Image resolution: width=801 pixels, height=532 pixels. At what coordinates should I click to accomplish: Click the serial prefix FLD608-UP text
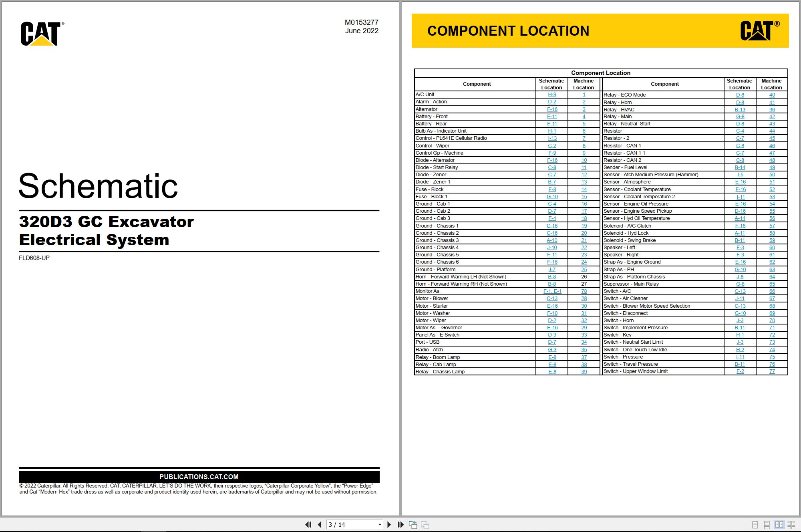pyautogui.click(x=34, y=258)
